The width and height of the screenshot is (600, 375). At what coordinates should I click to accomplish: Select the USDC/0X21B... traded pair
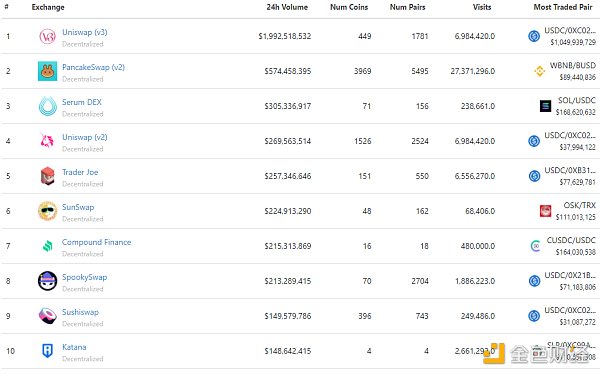click(x=570, y=276)
